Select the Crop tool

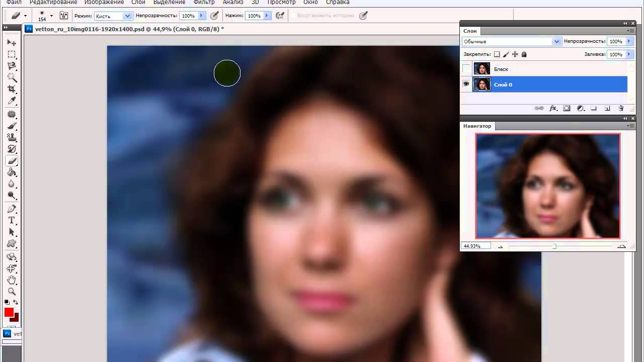12,89
